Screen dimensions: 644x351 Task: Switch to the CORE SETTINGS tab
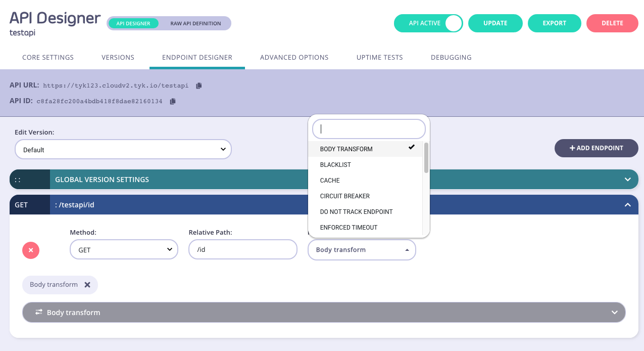(x=47, y=57)
